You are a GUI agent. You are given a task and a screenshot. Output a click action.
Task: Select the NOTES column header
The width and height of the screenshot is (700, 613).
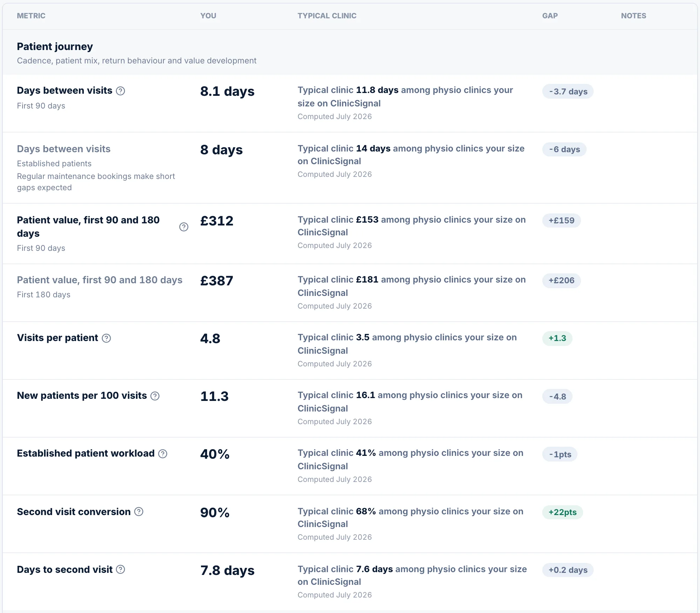(633, 16)
